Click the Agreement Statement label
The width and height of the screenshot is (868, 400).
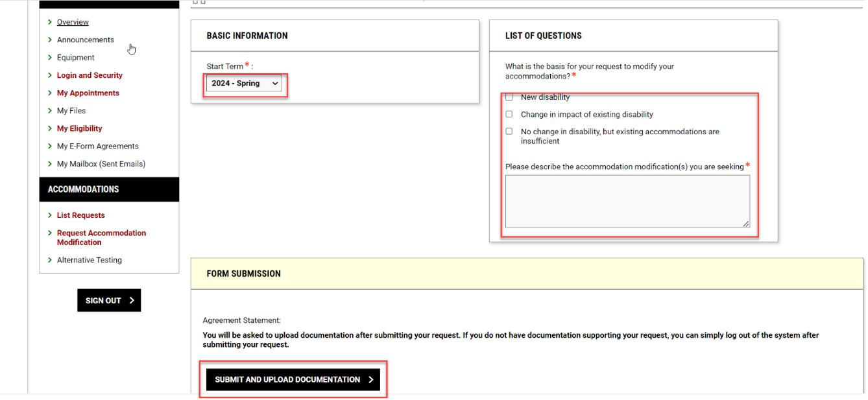coord(242,320)
